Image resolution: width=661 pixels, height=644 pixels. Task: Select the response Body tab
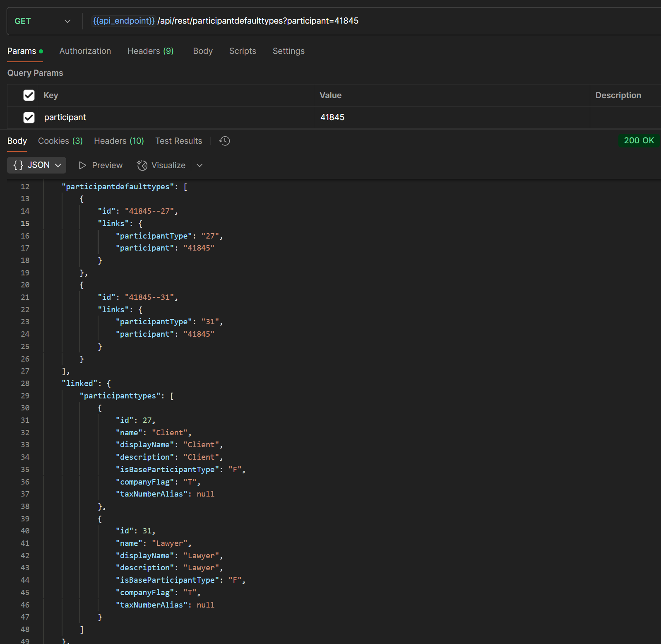tap(17, 141)
